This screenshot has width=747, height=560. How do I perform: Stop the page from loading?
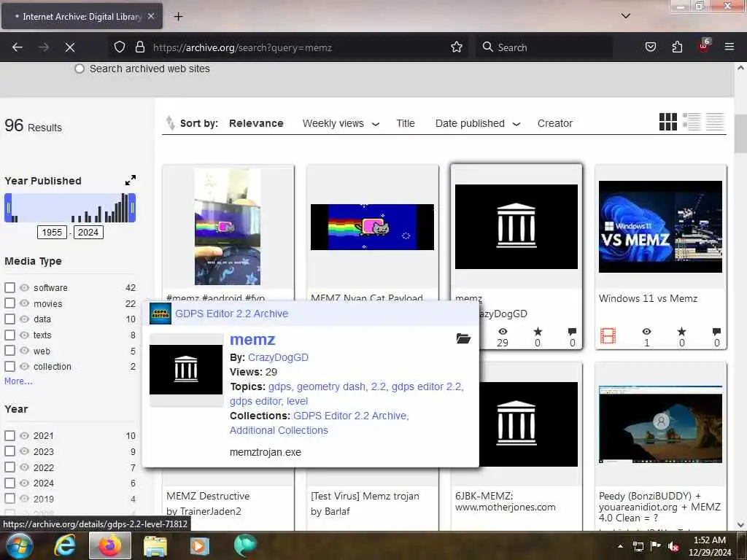70,47
